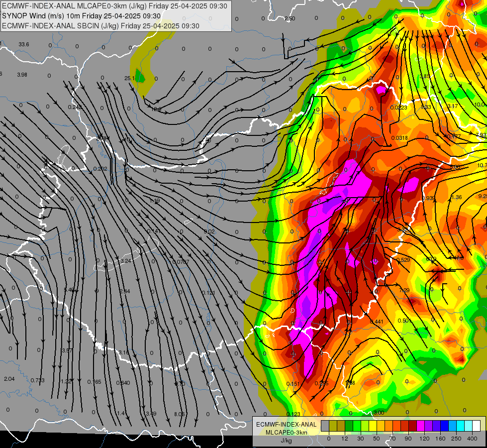This screenshot has height=448, width=487.
Task: Click the map value '25.1'
Action: pyautogui.click(x=129, y=78)
